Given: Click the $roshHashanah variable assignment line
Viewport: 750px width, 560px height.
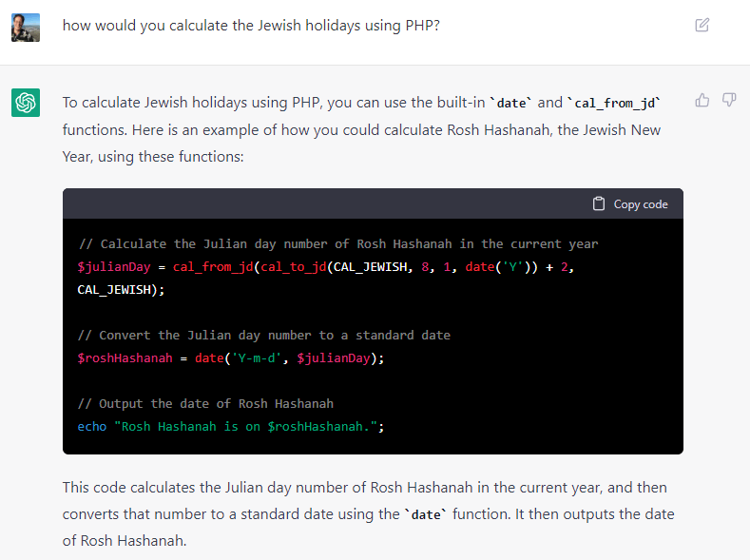Looking at the screenshot, I should [x=231, y=358].
